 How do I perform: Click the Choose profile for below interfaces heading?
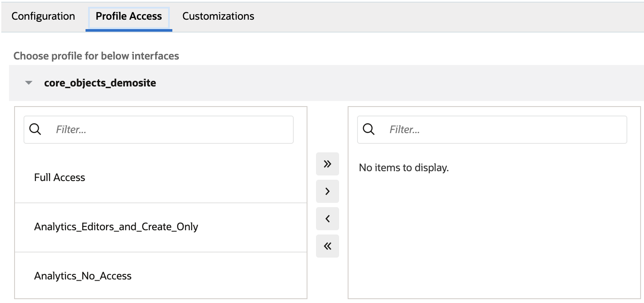pyautogui.click(x=96, y=56)
